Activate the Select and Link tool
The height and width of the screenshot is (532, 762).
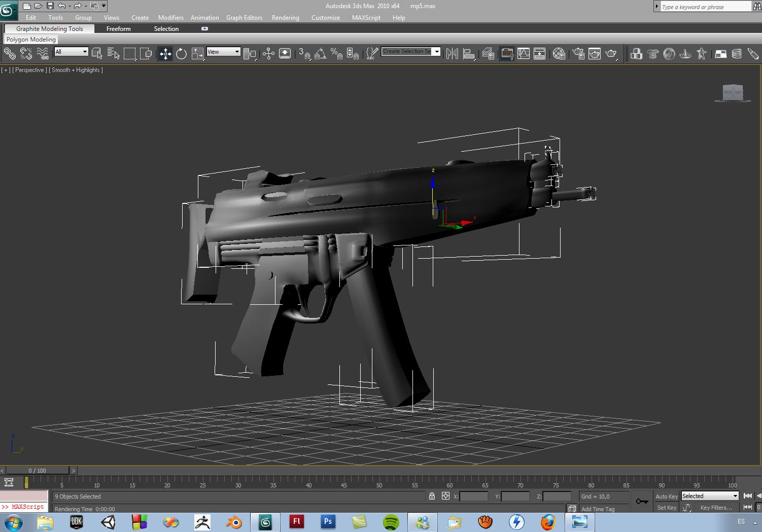[x=9, y=53]
